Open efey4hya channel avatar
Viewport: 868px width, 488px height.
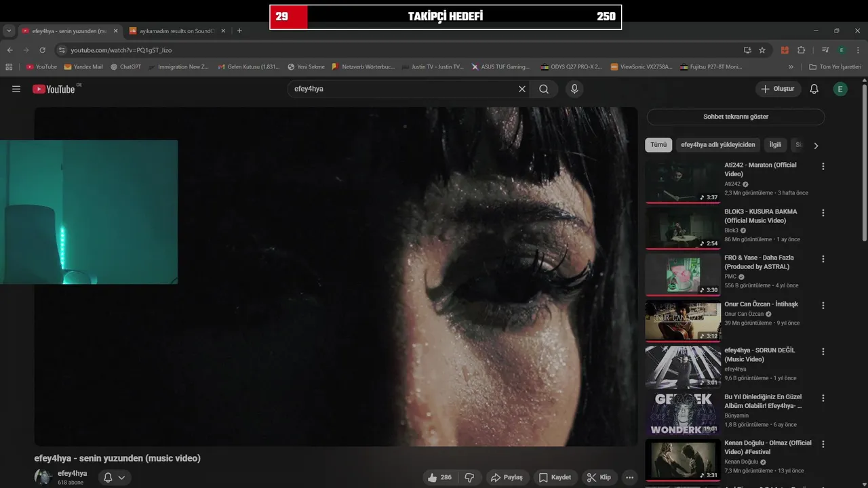(43, 477)
